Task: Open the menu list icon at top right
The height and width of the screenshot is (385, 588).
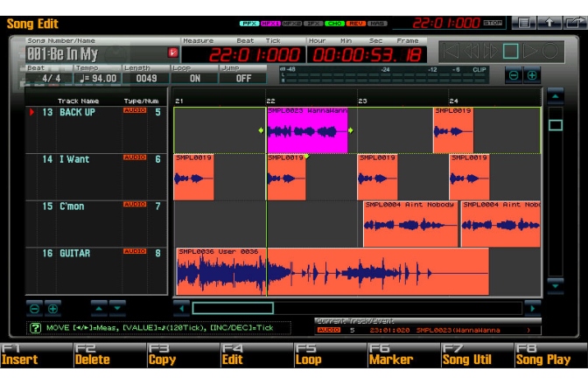Action: point(524,23)
